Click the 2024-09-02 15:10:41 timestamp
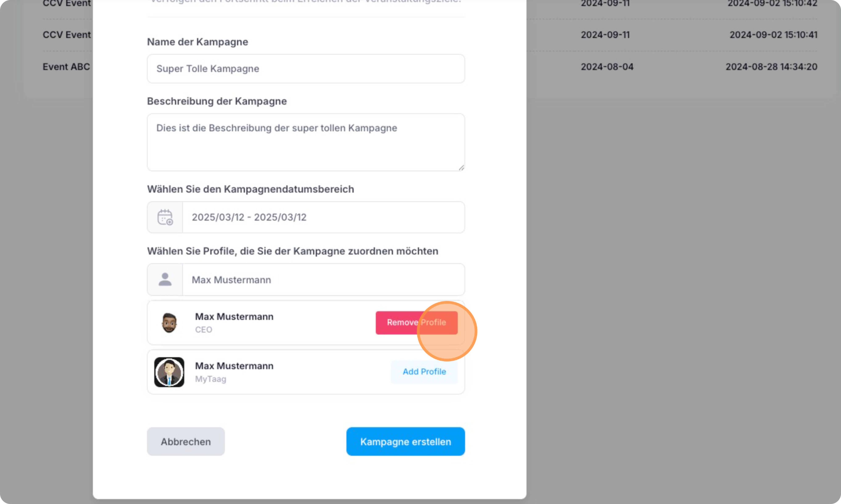Screen dimensions: 841x504 pyautogui.click(x=773, y=35)
